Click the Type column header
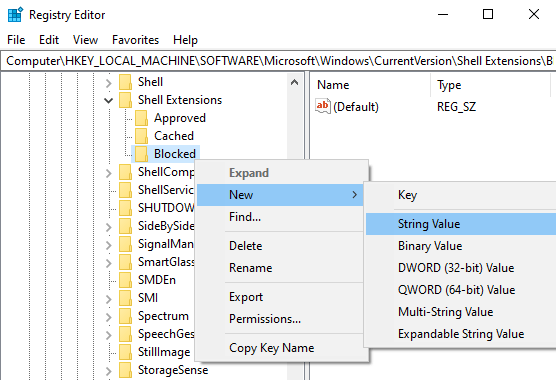Screen dimensions: 556x380 tap(491, 85)
